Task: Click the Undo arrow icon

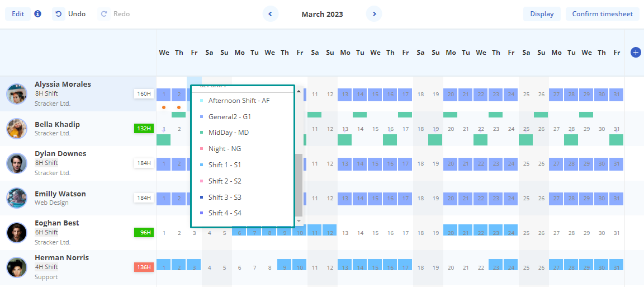Action: [59, 14]
